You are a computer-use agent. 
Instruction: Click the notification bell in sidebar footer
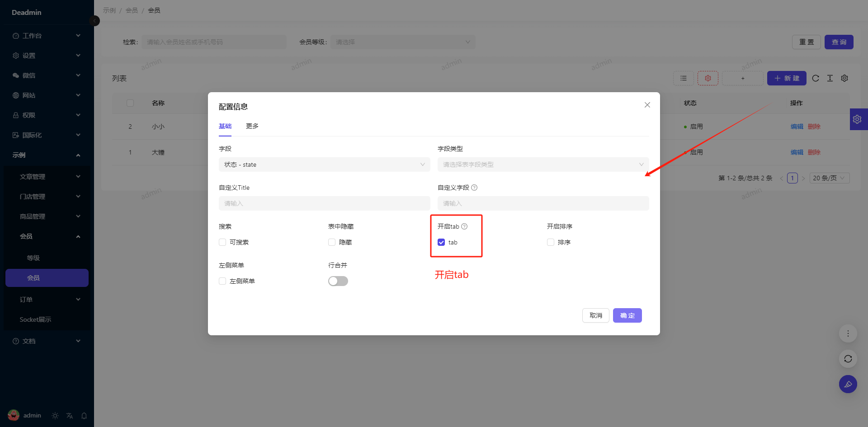tap(84, 416)
